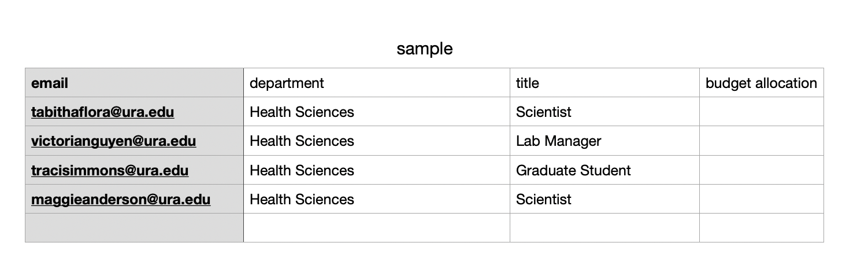The height and width of the screenshot is (272, 868).
Task: Select the empty department cell in last row
Action: click(377, 228)
